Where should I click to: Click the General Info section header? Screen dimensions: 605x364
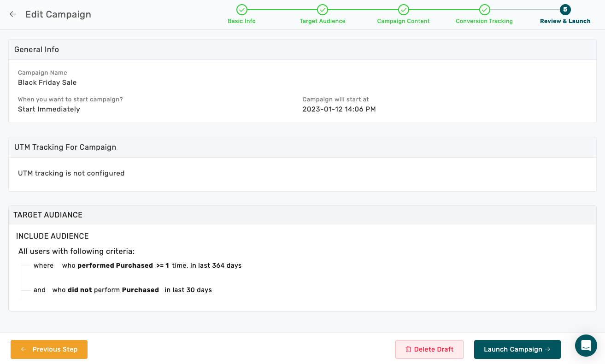(x=36, y=49)
